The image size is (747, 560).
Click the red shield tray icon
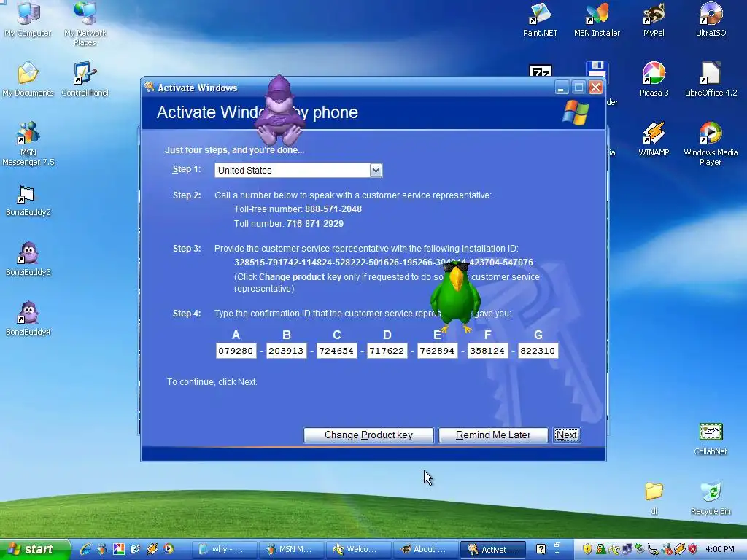tap(692, 549)
